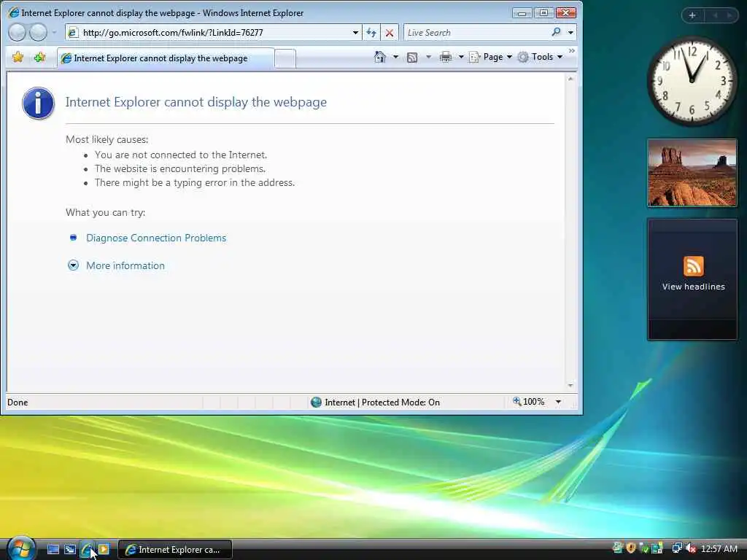747x560 pixels.
Task: Click Diagnose Connection Problems link
Action: (156, 238)
